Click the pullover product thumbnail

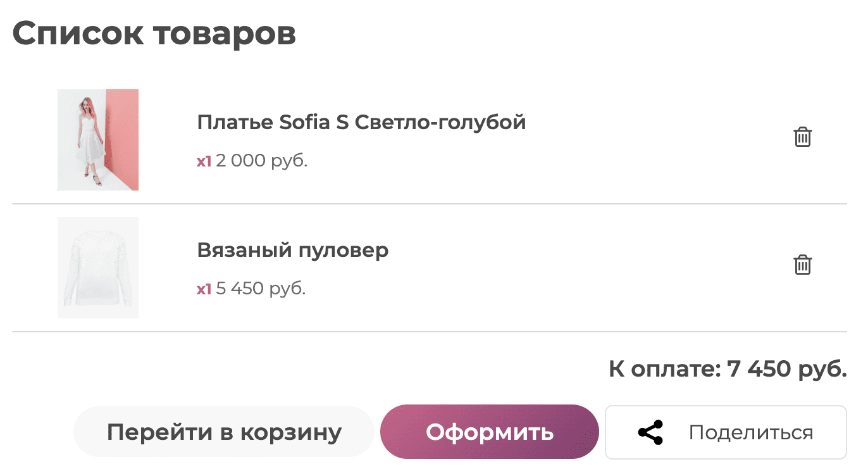[x=98, y=267]
